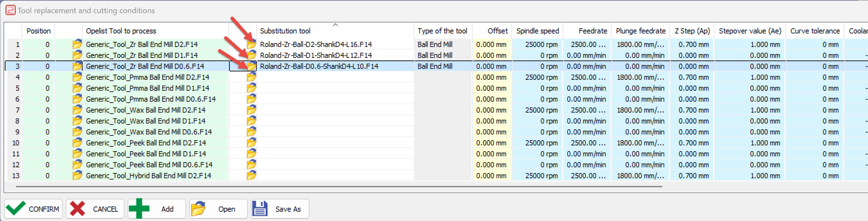This screenshot has width=868, height=221.
Task: Click the Spindle speed column header
Action: (537, 31)
